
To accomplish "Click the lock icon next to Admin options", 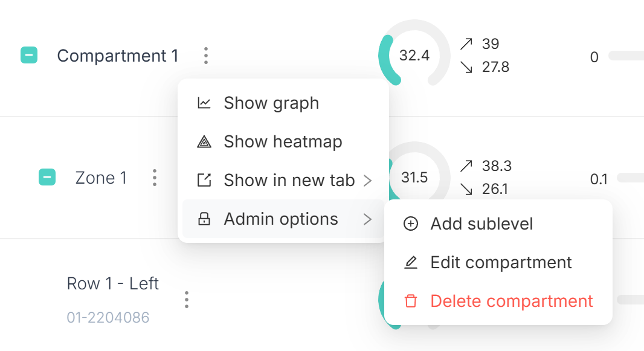I will (x=204, y=219).
